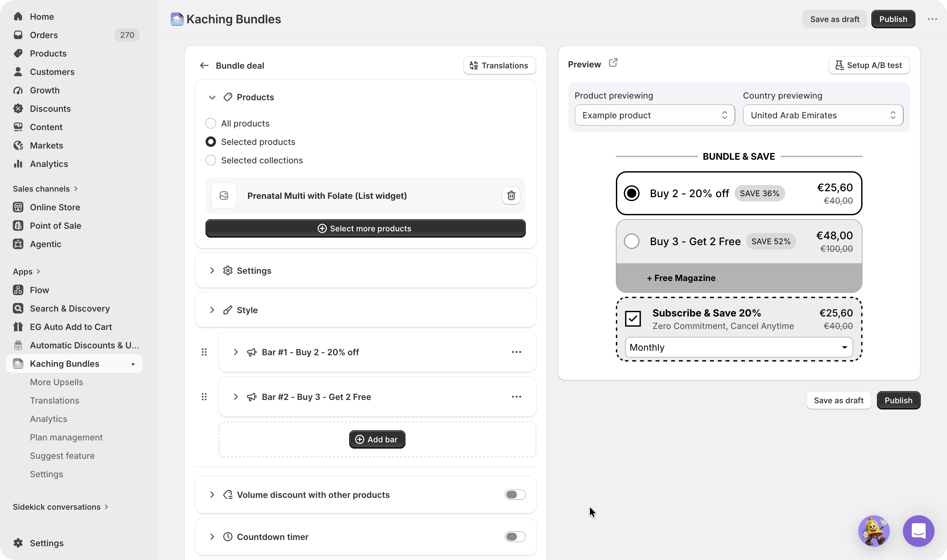The width and height of the screenshot is (947, 560).
Task: Expand Sales channels in sidebar
Action: 45,189
